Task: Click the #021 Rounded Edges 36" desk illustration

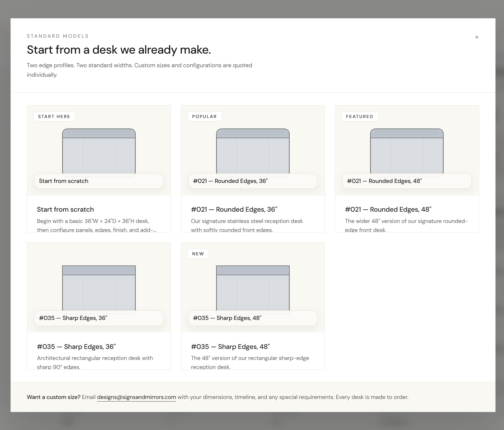Action: tap(253, 151)
